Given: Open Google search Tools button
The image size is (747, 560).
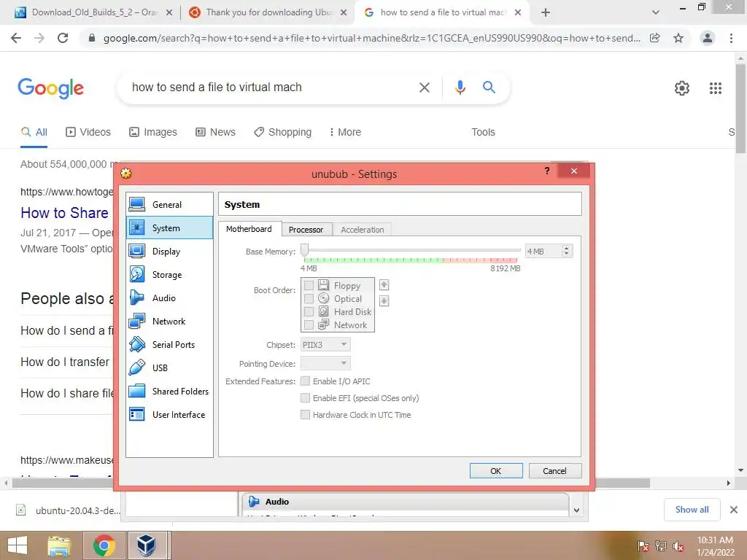Looking at the screenshot, I should pos(483,132).
